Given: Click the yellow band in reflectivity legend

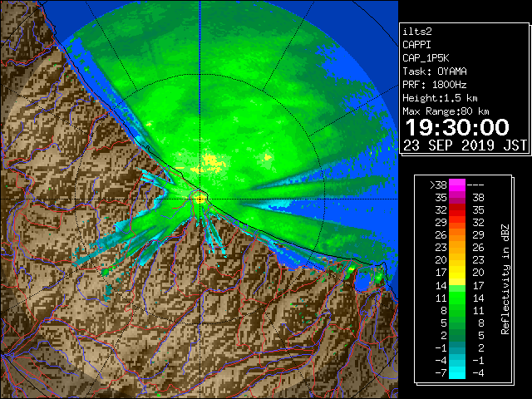Looking at the screenshot, I should coord(456,273).
